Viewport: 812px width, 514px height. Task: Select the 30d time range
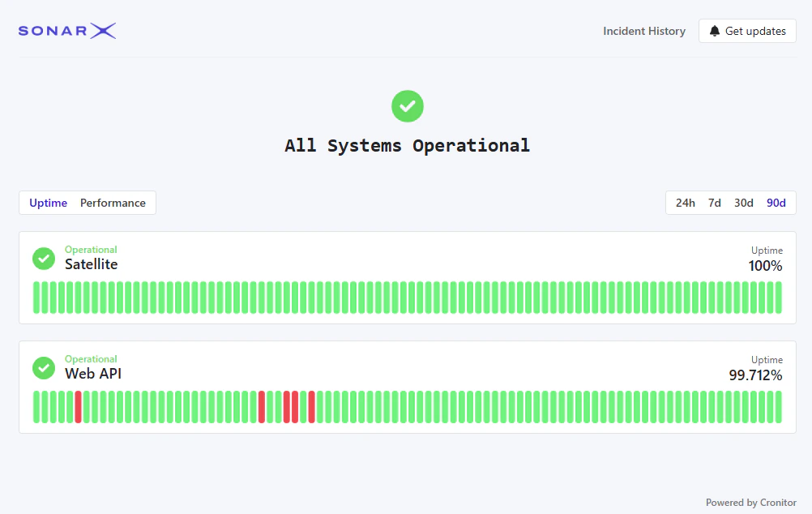click(744, 203)
